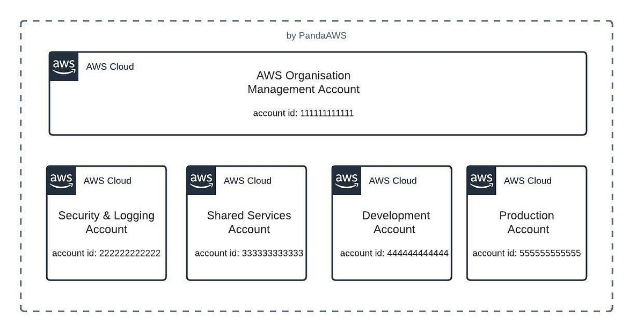Select the 'AWS Organisation Management Account' title
The height and width of the screenshot is (332, 644).
pyautogui.click(x=304, y=83)
